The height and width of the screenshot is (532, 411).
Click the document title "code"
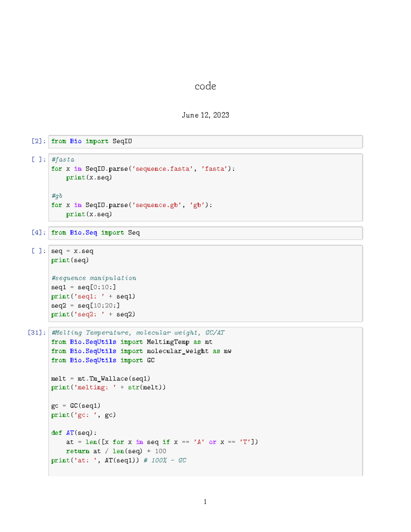[205, 86]
